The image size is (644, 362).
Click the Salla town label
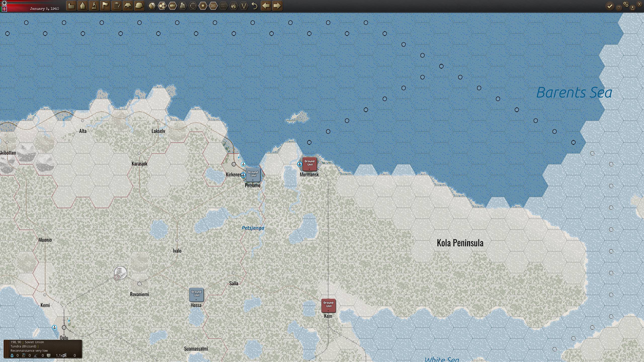234,283
